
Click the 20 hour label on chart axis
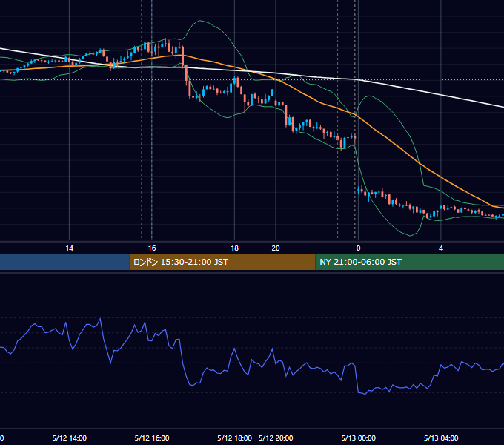tap(276, 248)
